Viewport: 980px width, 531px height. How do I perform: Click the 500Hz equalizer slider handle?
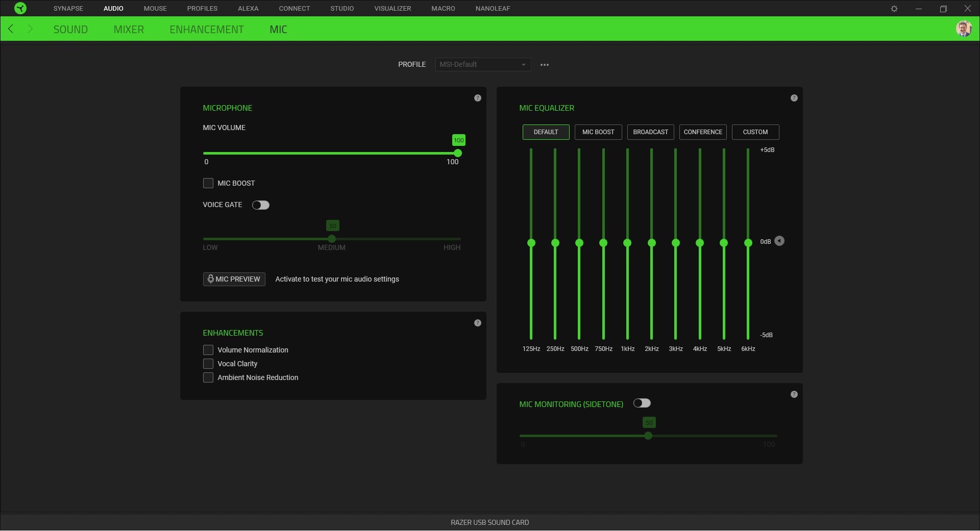[x=579, y=243]
